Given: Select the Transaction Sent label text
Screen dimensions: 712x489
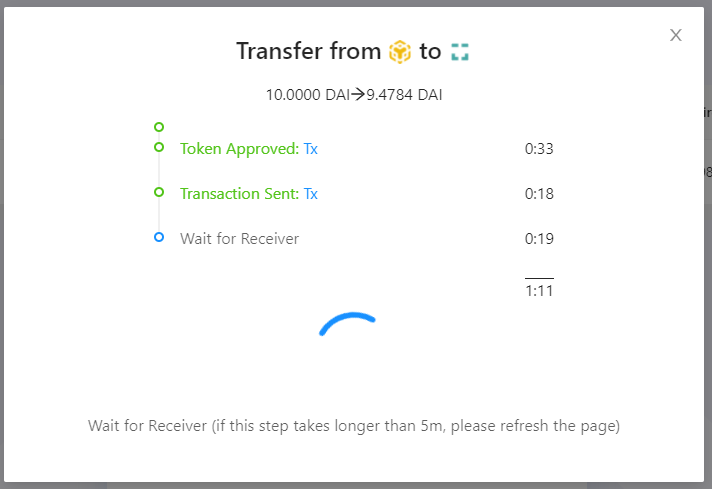Looking at the screenshot, I should (x=239, y=193).
